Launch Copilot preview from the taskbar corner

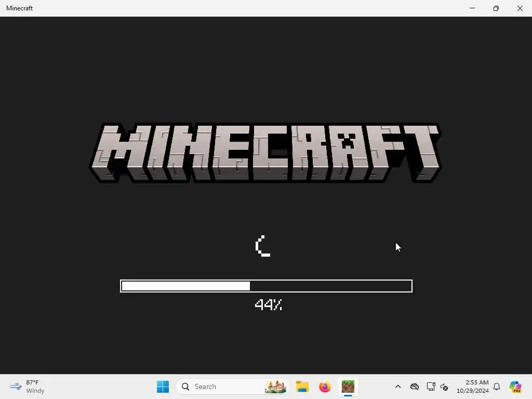(515, 387)
